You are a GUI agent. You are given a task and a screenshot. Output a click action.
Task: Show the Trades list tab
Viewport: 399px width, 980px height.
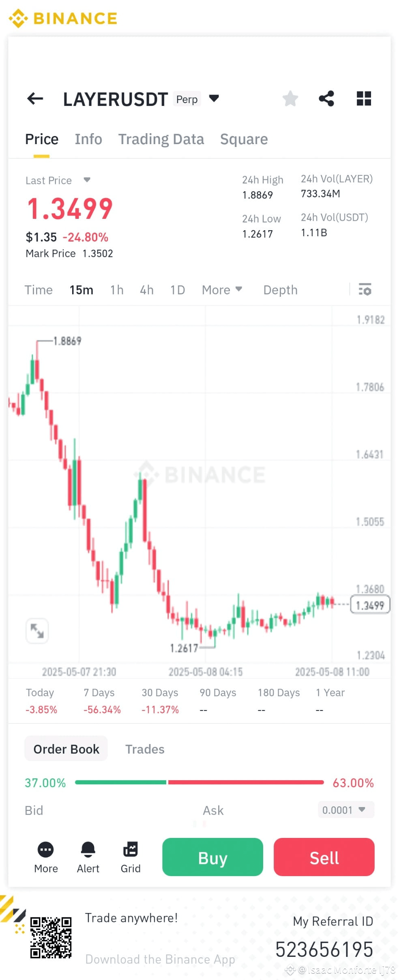(x=145, y=749)
